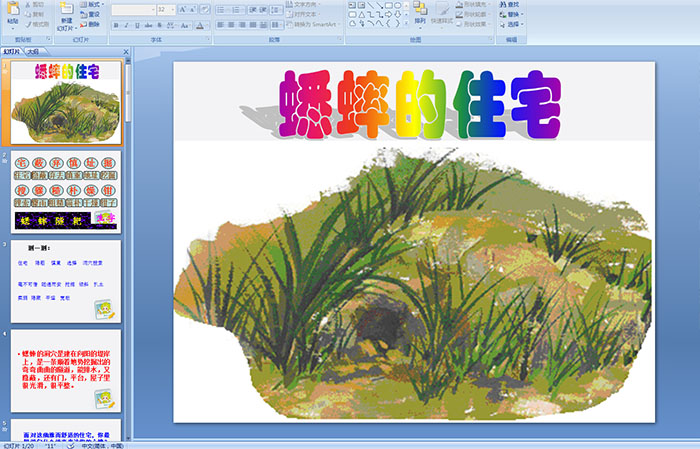Toggle text Shadow formatting
Image resolution: width=700 pixels, height=449 pixels.
(x=159, y=25)
